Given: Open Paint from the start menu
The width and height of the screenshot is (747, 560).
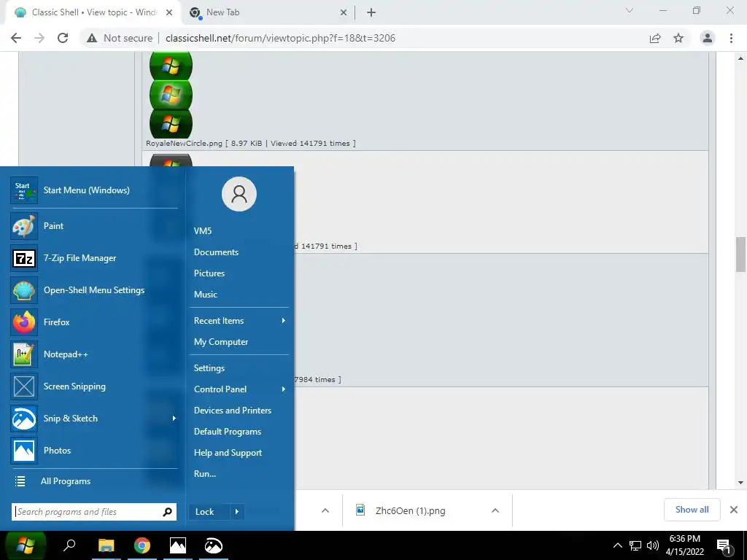Looking at the screenshot, I should click(94, 226).
